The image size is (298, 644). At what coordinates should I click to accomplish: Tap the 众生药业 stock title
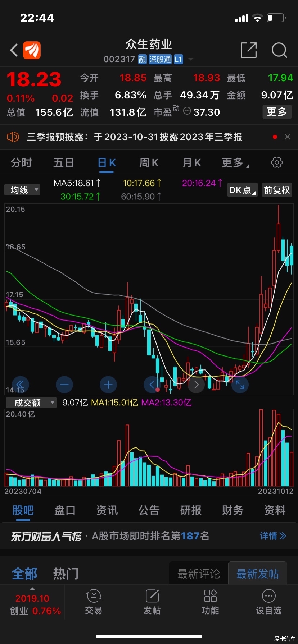tap(149, 45)
